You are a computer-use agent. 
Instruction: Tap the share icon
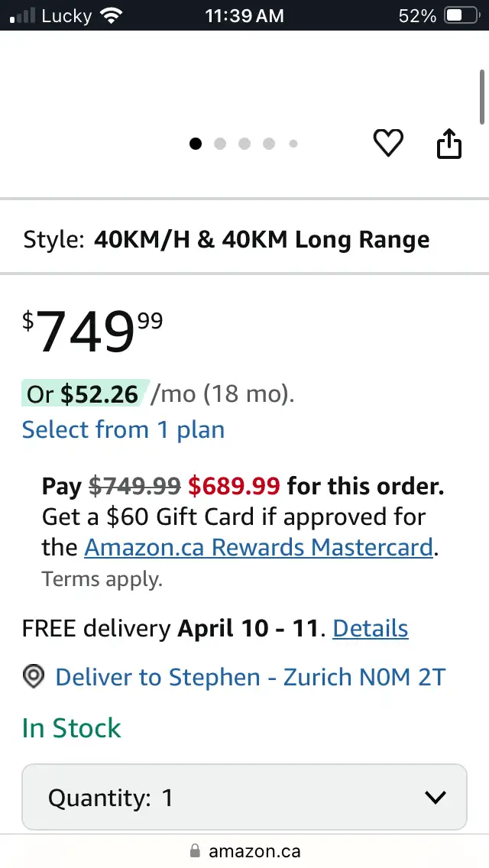449,143
